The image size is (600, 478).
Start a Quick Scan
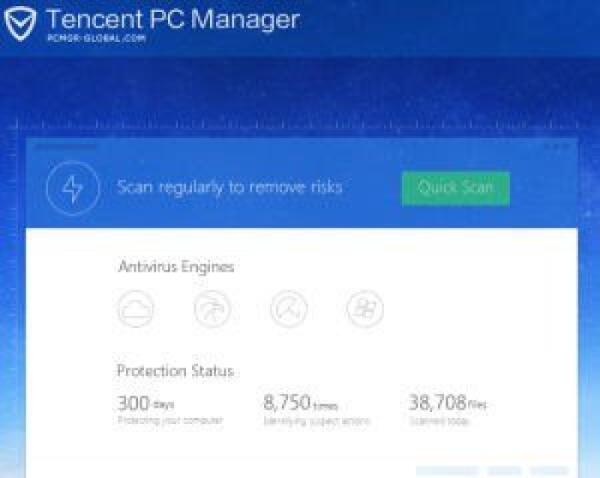click(x=455, y=188)
